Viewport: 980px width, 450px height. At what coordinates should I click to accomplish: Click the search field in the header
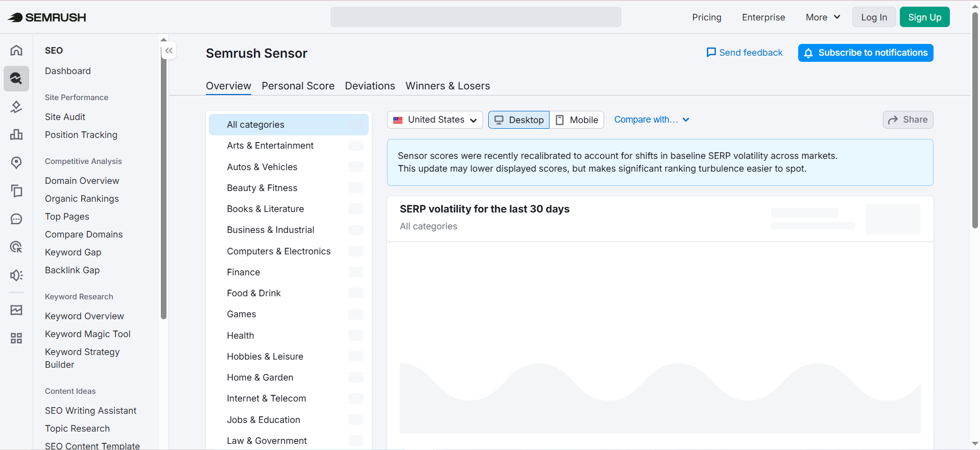475,17
